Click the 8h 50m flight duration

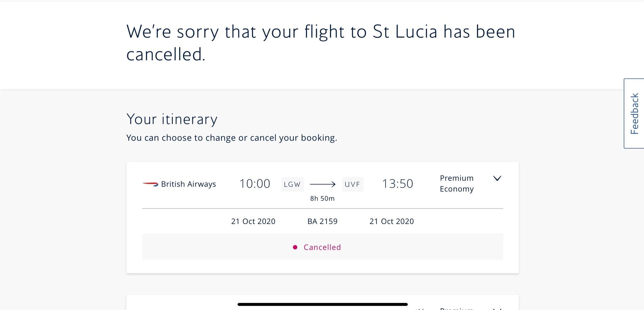[x=322, y=199]
